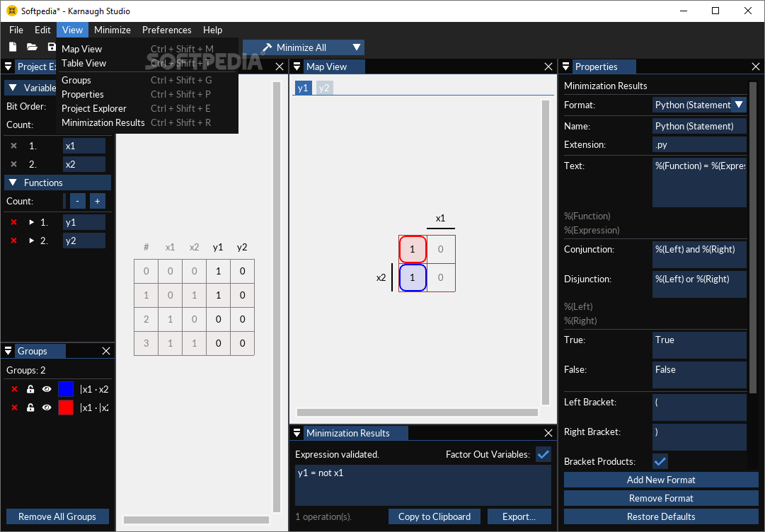Remove variable x1 with its gray X icon
Image resolution: width=765 pixels, height=532 pixels.
(x=13, y=146)
